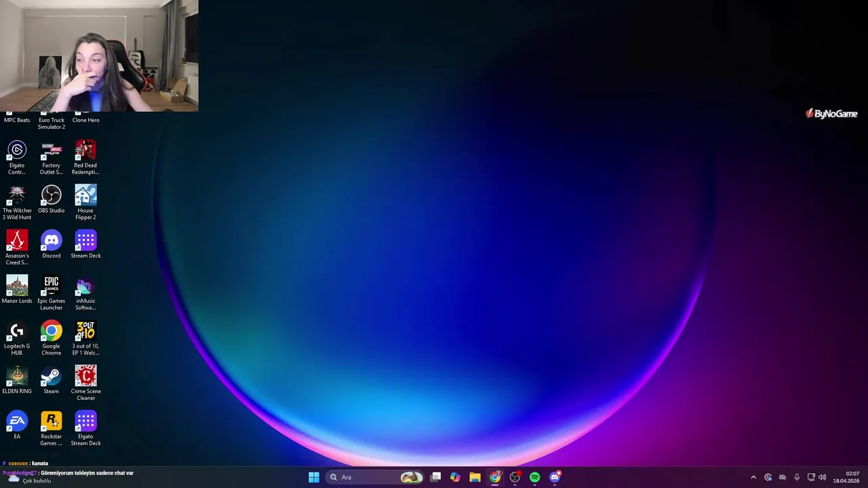This screenshot has width=868, height=488.
Task: Select the Google Chrome desktop shortcut
Action: pyautogui.click(x=51, y=339)
